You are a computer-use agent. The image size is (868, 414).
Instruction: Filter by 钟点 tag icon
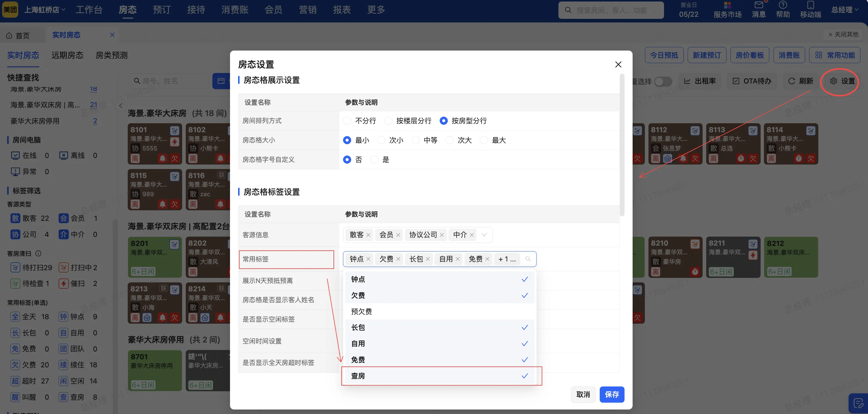click(x=63, y=317)
